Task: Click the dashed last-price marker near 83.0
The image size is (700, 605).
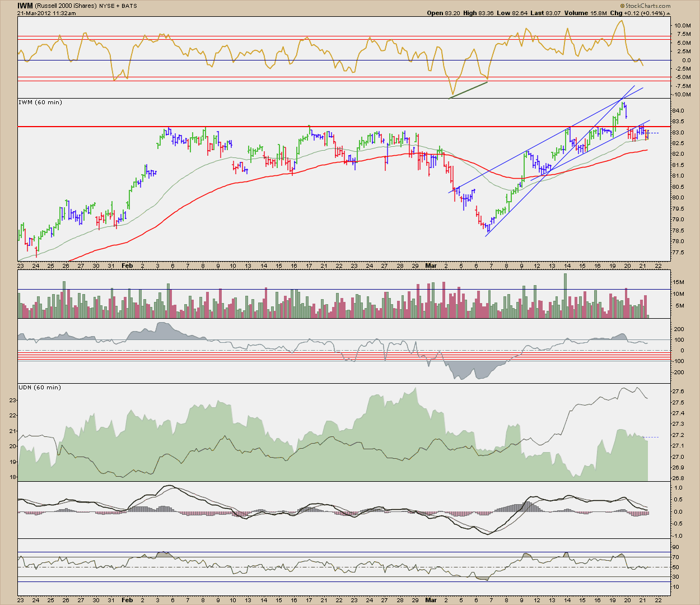Action: [654, 133]
